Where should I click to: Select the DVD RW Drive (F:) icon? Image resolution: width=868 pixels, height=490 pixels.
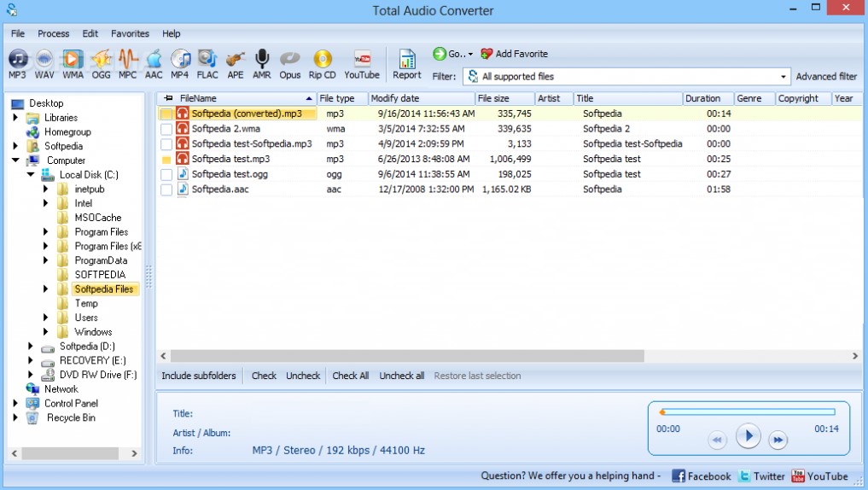48,375
